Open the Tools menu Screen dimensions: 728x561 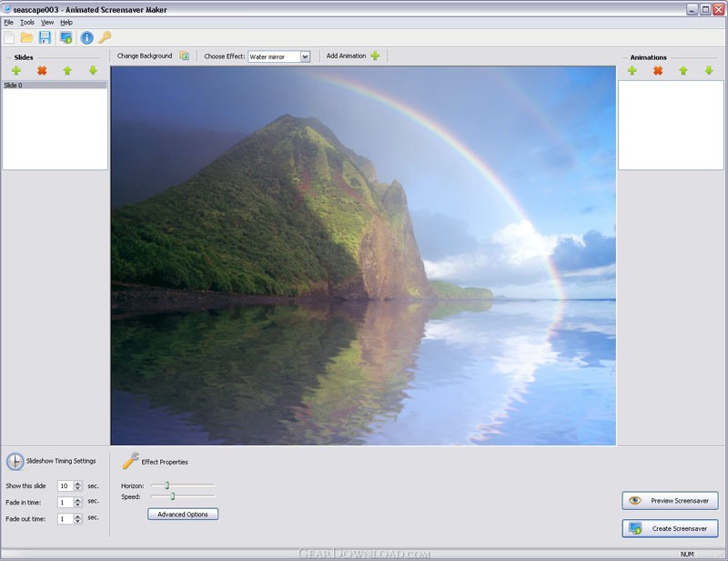coord(27,22)
